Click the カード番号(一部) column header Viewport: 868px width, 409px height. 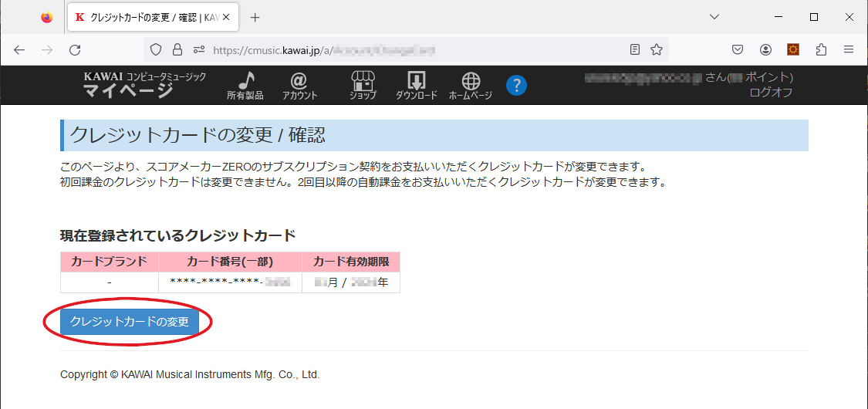[230, 262]
